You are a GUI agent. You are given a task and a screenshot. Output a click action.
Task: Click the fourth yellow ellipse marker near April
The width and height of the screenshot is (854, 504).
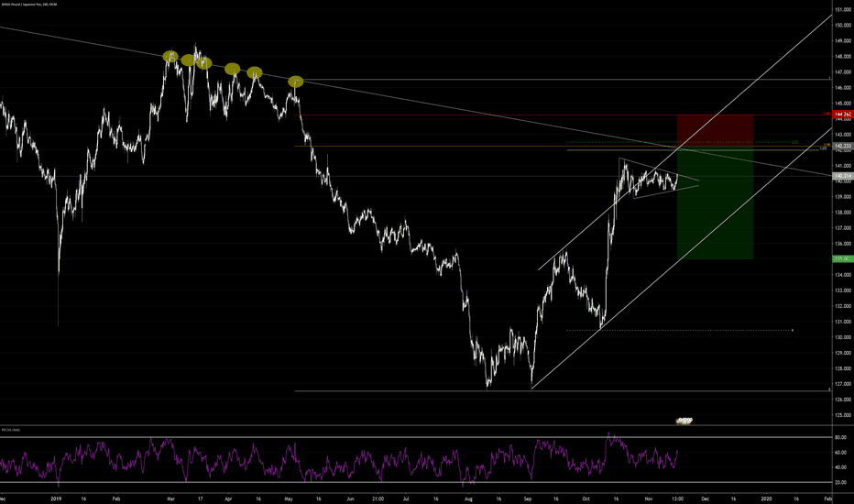pos(232,69)
